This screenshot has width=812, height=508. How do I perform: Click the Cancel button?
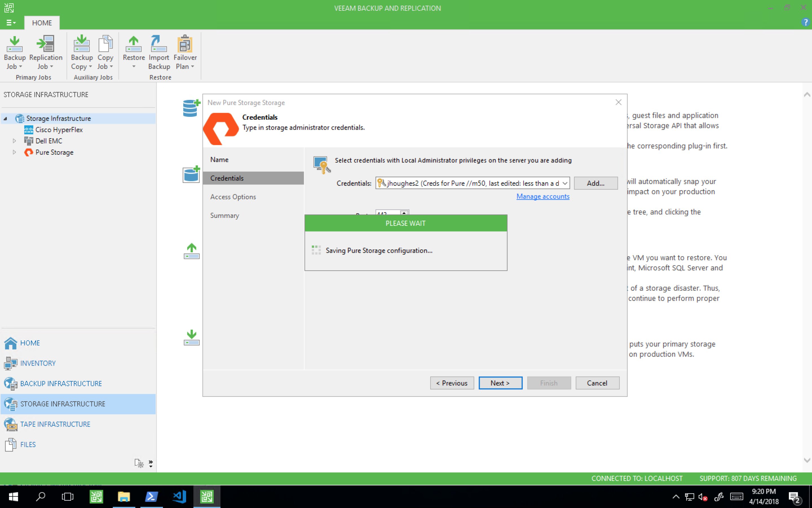[597, 383]
